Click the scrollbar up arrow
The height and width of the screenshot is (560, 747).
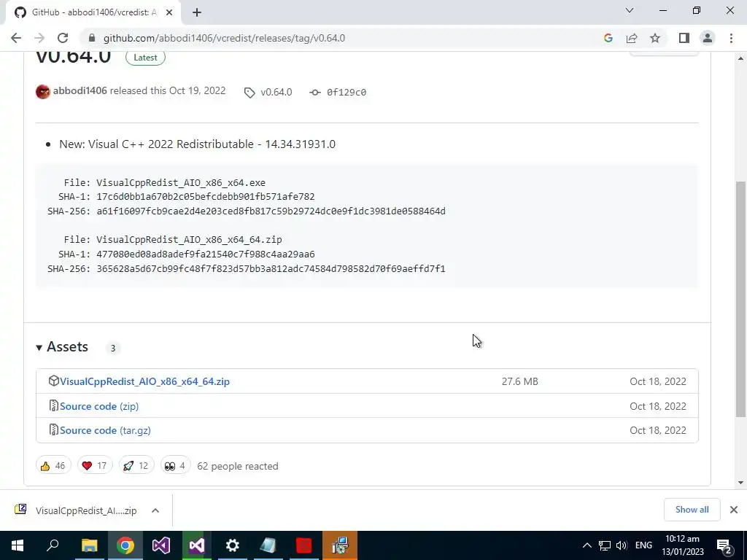(x=740, y=58)
